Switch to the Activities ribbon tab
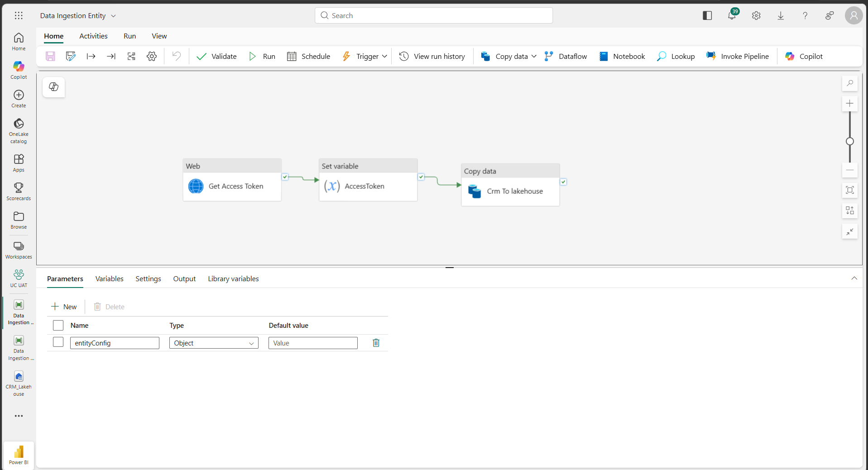 pos(93,36)
